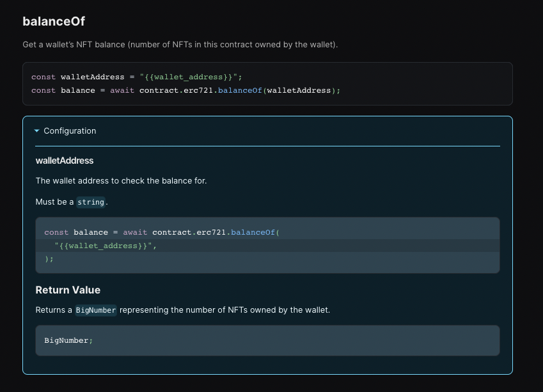Click the wallet's NFT balance description text
The width and height of the screenshot is (543, 392).
coord(180,45)
